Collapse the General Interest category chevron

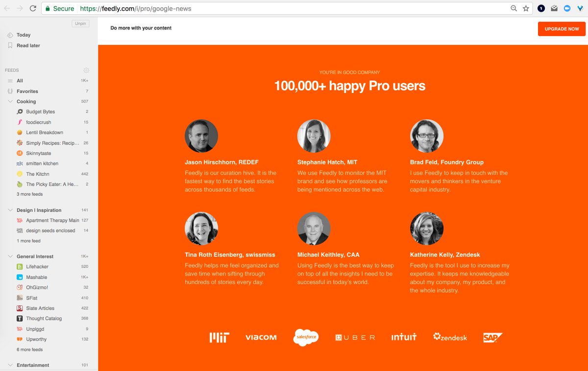[x=10, y=256]
